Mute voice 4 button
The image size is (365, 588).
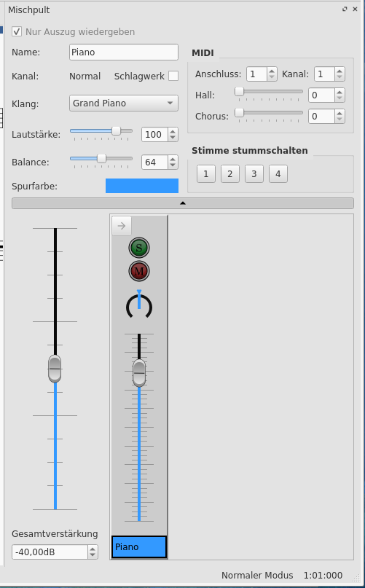click(x=278, y=173)
